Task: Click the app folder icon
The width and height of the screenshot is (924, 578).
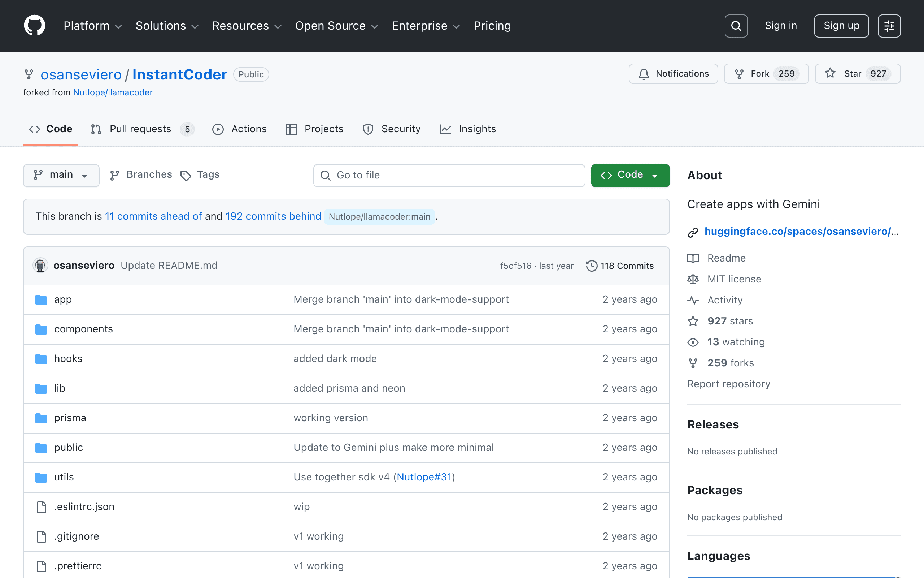Action: [x=41, y=300]
